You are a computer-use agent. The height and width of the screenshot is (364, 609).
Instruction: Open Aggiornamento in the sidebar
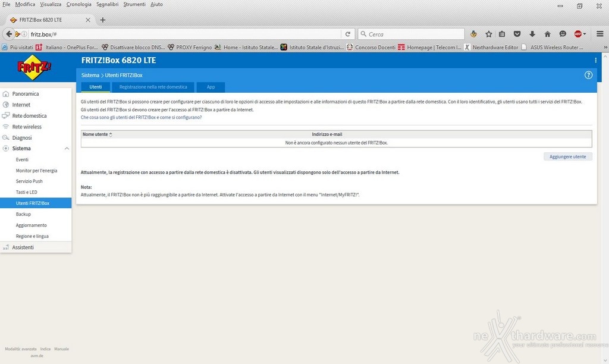[31, 225]
